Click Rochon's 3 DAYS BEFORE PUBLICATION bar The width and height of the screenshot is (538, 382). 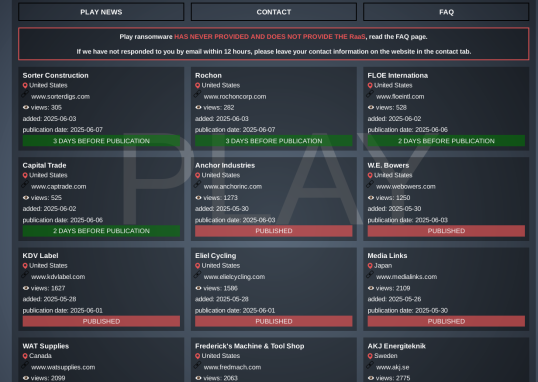point(274,141)
